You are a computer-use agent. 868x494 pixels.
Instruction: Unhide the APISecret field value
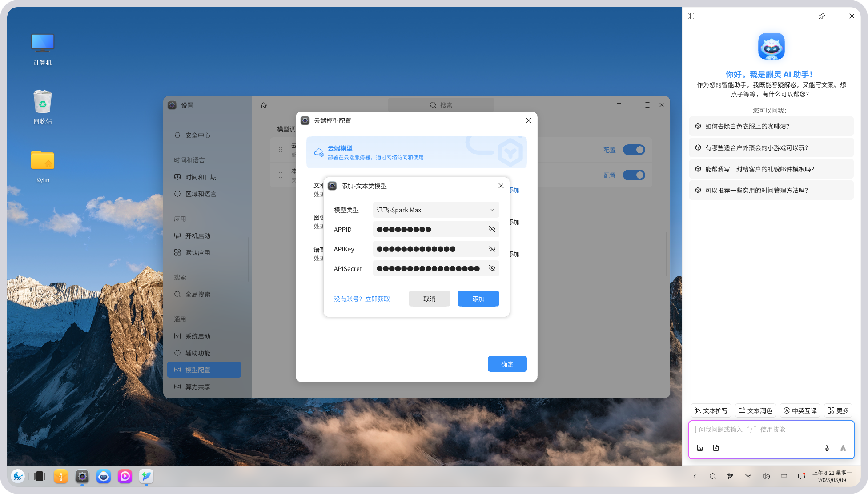click(492, 268)
